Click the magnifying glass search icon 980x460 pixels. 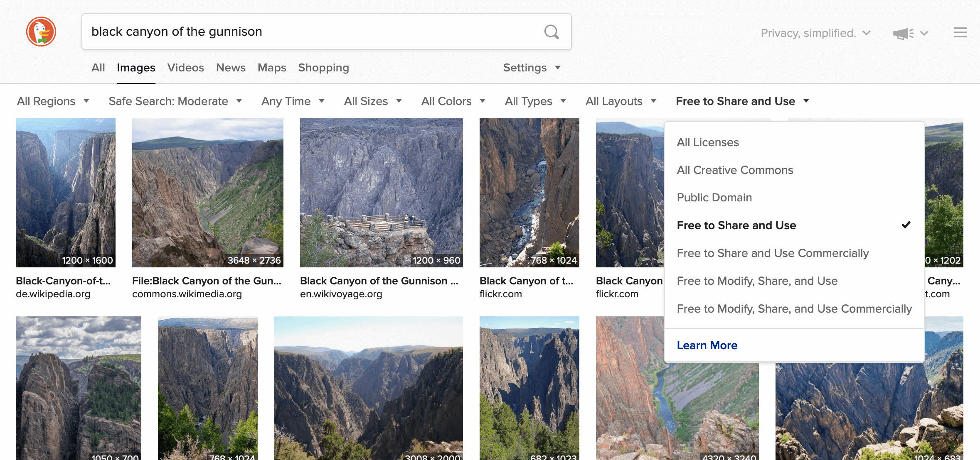552,32
